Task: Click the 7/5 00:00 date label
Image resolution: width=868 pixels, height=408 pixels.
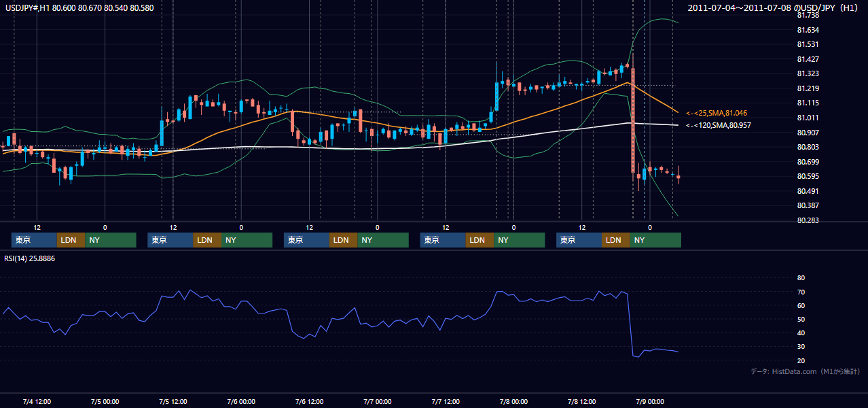Action: coord(105,401)
